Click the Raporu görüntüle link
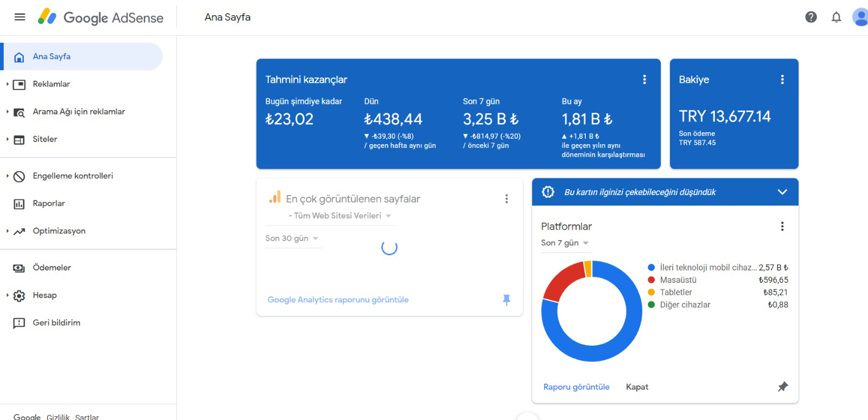The width and height of the screenshot is (868, 420). [x=576, y=387]
